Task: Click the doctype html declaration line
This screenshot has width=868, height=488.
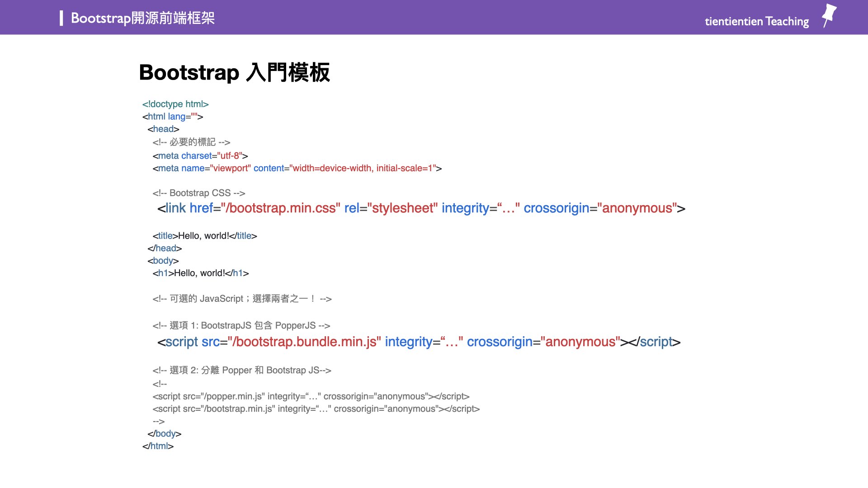Action: pyautogui.click(x=175, y=104)
